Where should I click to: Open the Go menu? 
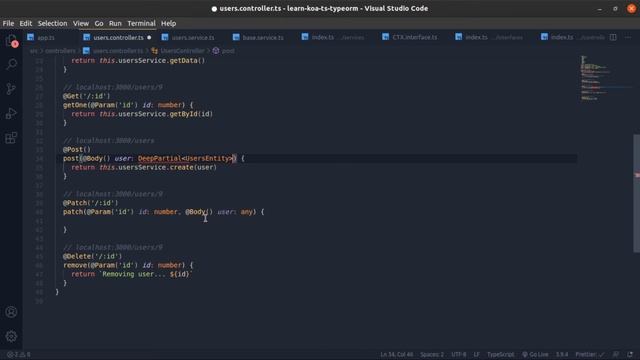[99, 23]
